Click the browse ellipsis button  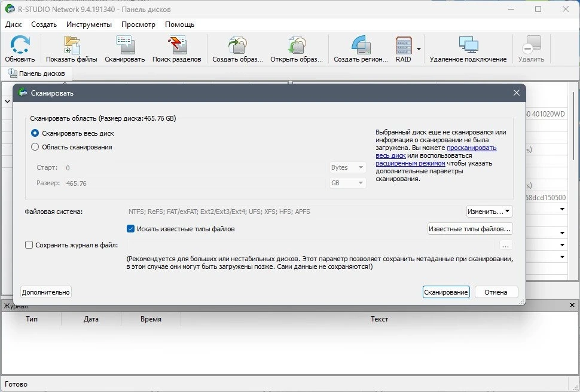click(506, 245)
